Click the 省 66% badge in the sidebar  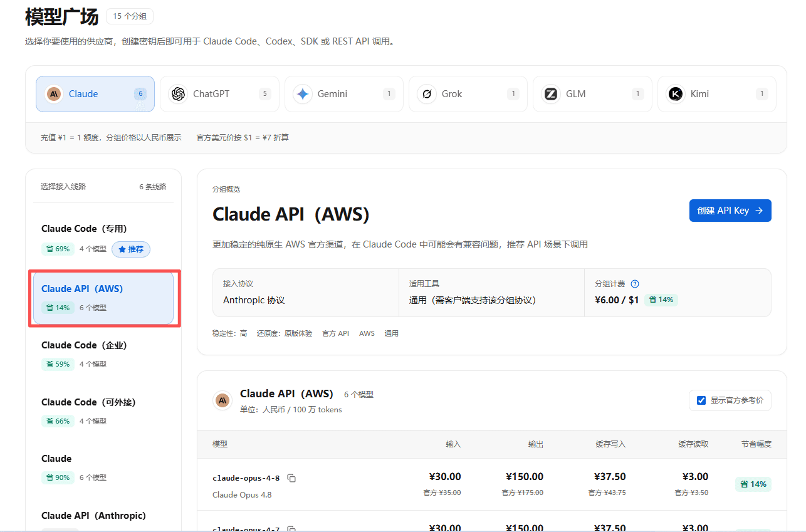point(58,421)
